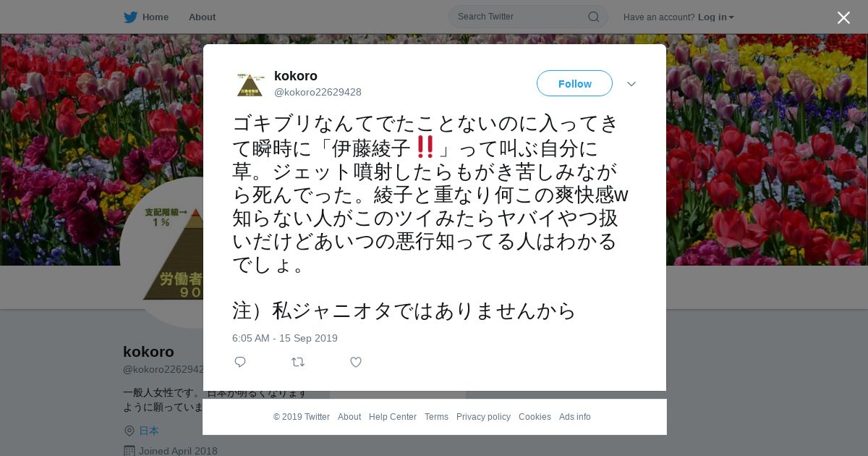The image size is (868, 456).
Task: Open the Terms footer link
Action: tap(436, 417)
